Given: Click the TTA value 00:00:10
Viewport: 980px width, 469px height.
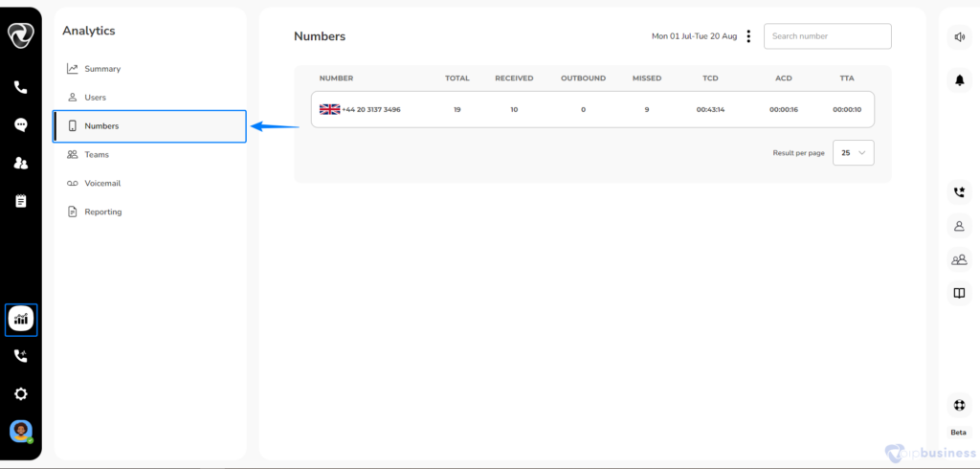Looking at the screenshot, I should point(847,109).
